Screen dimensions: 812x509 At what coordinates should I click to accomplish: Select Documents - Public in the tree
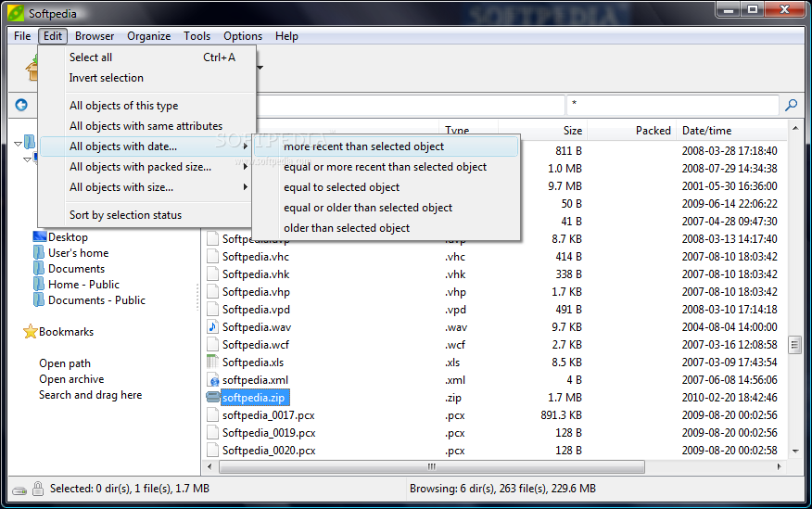[96, 299]
